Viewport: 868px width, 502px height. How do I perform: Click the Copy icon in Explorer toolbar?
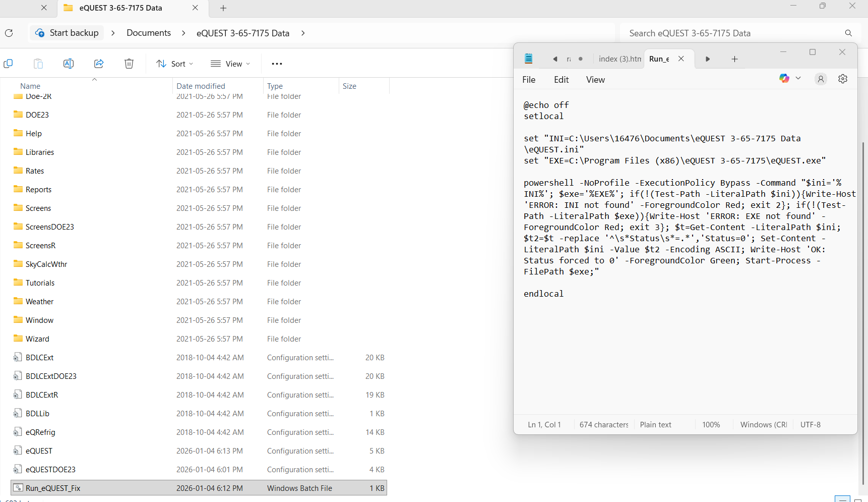pyautogui.click(x=8, y=64)
